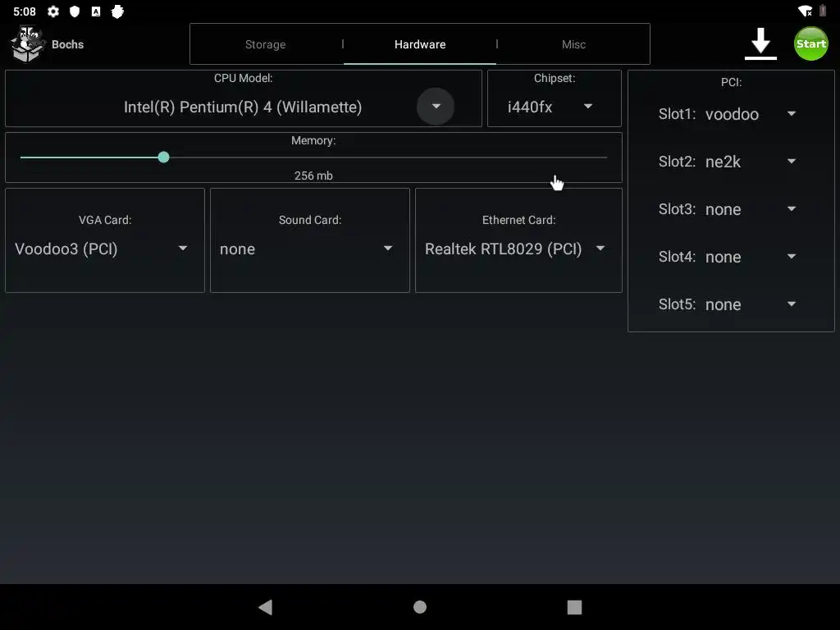Click the 'Bochs' app title text
This screenshot has width=840, height=630.
[x=67, y=44]
